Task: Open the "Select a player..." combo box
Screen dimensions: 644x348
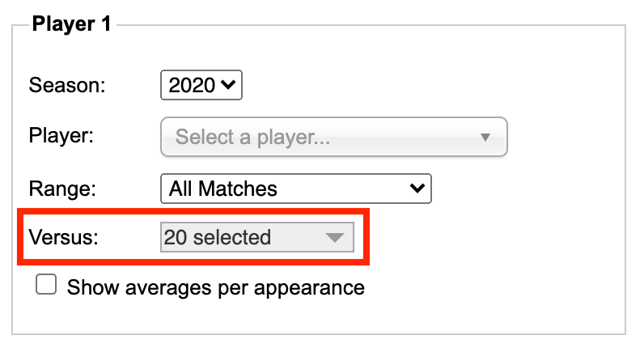Action: [334, 137]
